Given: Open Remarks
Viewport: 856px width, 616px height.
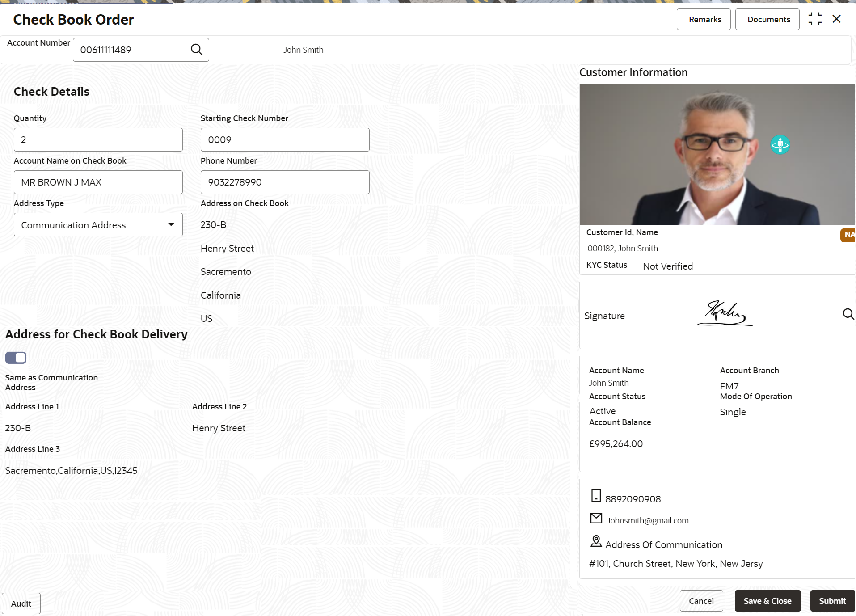Looking at the screenshot, I should pos(704,19).
